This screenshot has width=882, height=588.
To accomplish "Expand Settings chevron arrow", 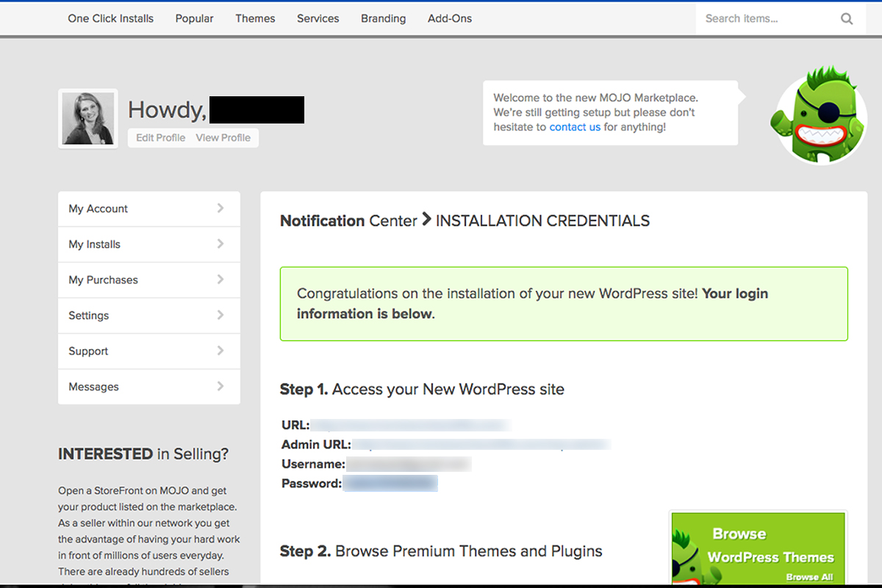I will pos(220,315).
